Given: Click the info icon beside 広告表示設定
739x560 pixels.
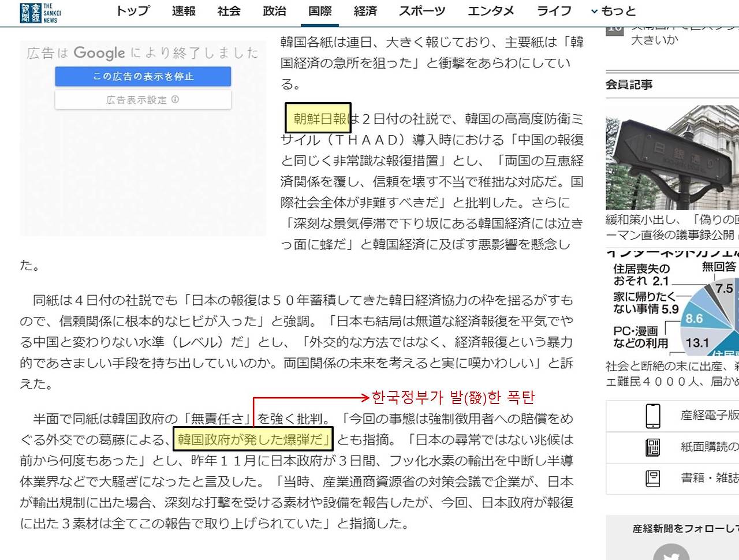Looking at the screenshot, I should tap(176, 99).
